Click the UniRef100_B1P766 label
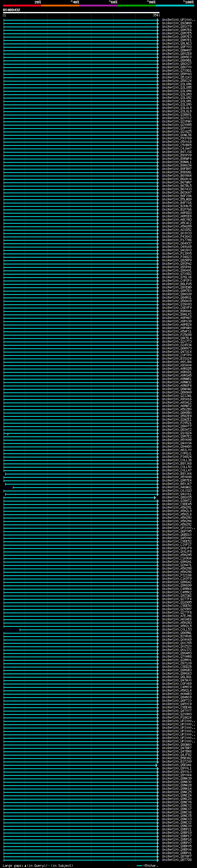197x868 pixels. [x=176, y=210]
